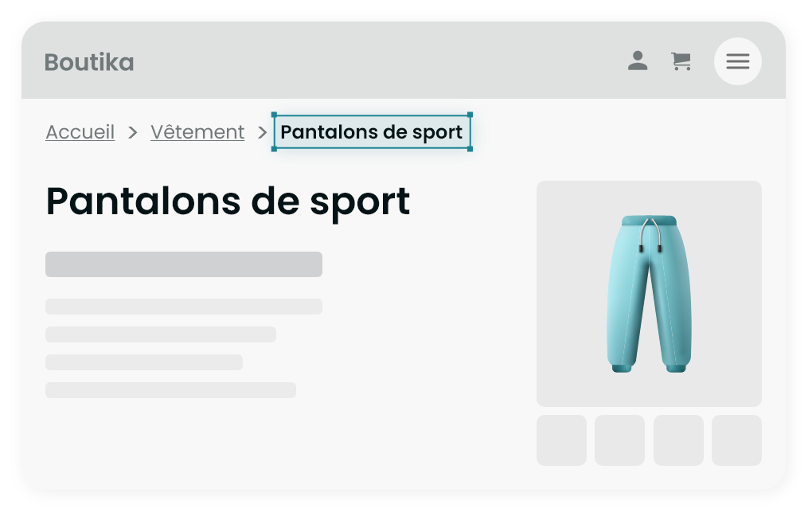Go to the Accueil breadcrumb link

click(80, 132)
